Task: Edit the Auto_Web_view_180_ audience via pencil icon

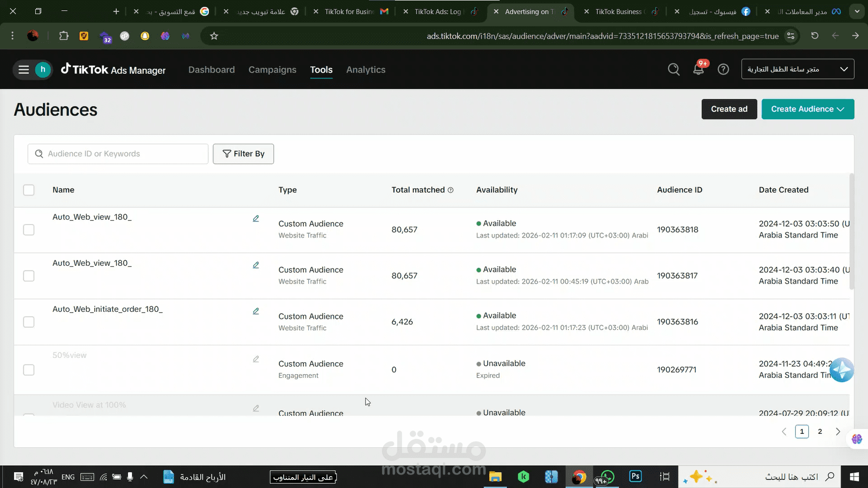Action: (256, 218)
